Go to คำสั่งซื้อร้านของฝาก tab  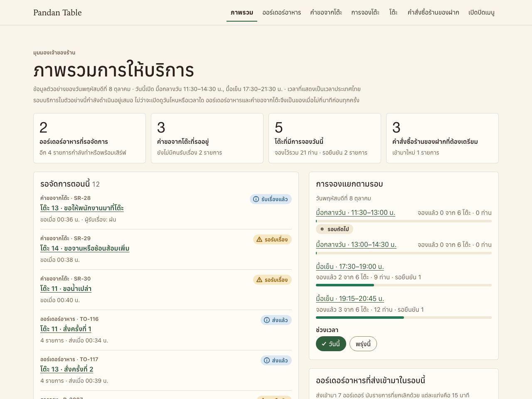coord(433,12)
